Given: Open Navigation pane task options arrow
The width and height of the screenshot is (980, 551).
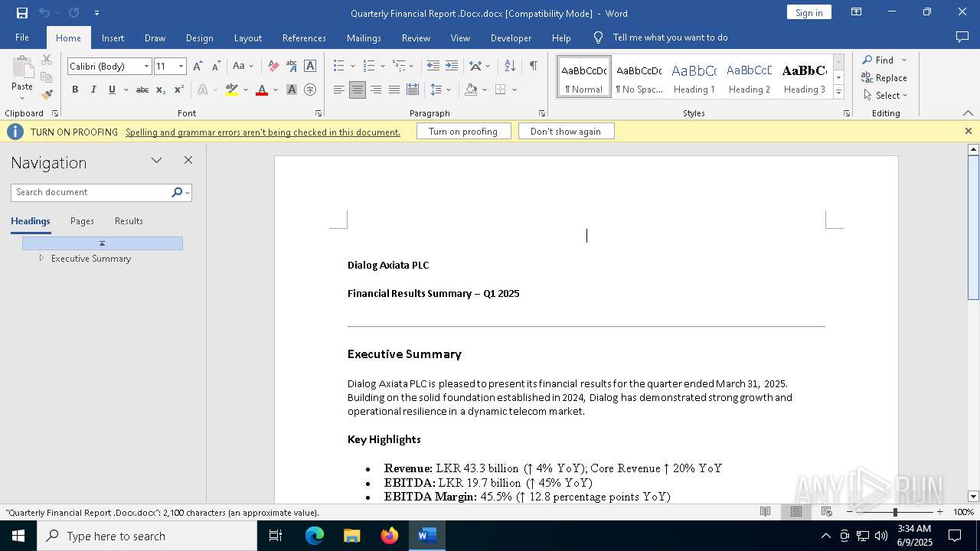Looking at the screenshot, I should 156,160.
